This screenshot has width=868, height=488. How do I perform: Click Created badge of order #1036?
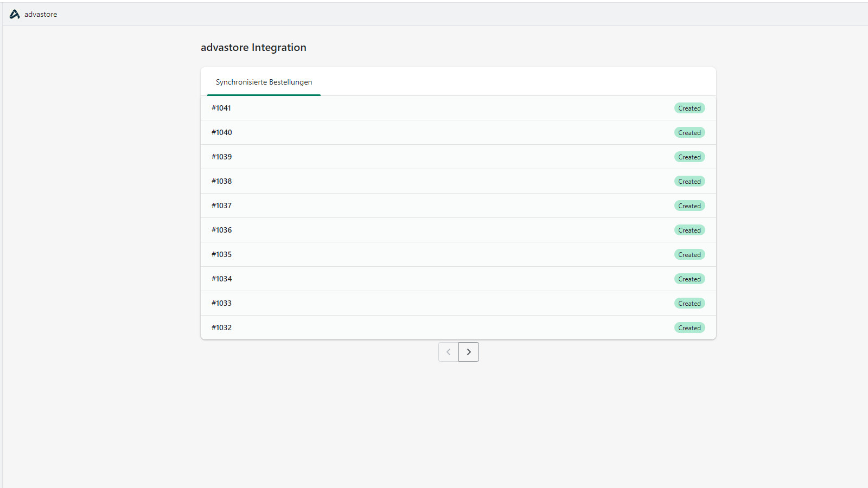pos(690,230)
